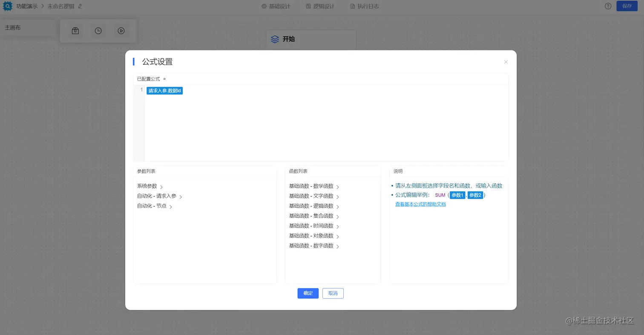Expand 基础函数 - 文字函数
The image size is (644, 335).
pos(314,196)
